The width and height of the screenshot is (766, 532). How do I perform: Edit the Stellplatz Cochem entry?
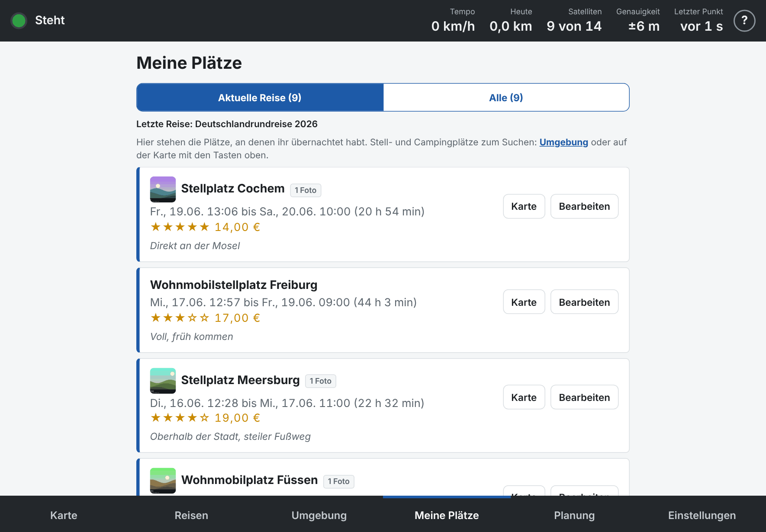tap(584, 206)
